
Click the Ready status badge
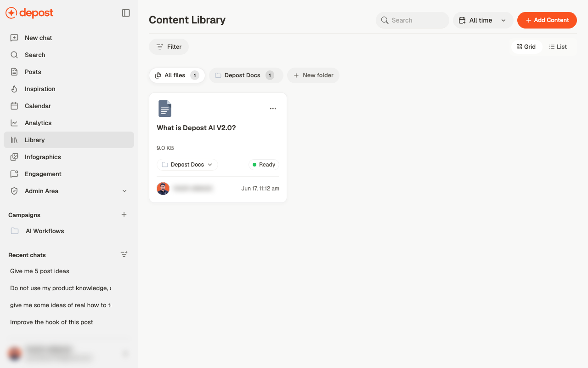[x=264, y=165]
